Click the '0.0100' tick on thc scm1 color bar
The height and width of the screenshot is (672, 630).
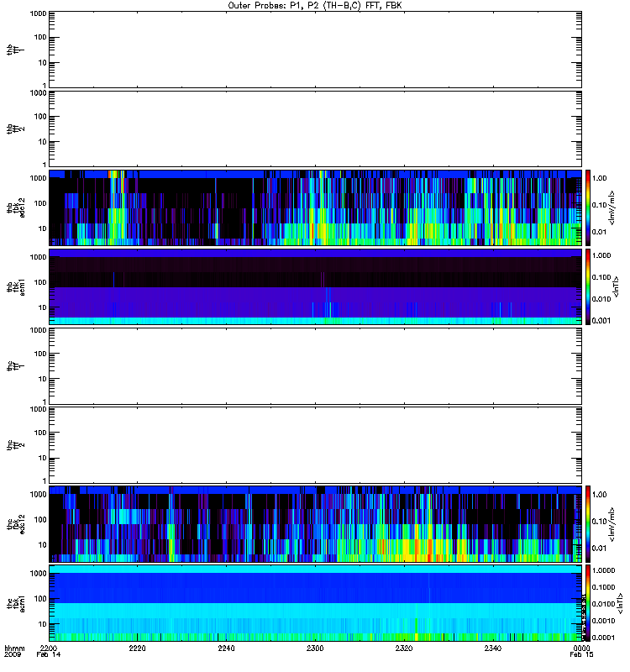pyautogui.click(x=603, y=604)
